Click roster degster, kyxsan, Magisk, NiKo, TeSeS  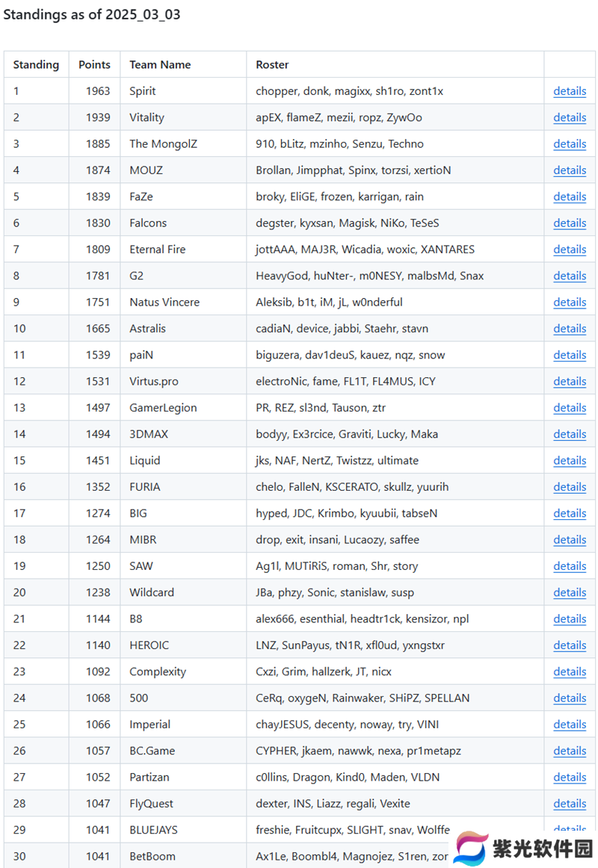(347, 223)
